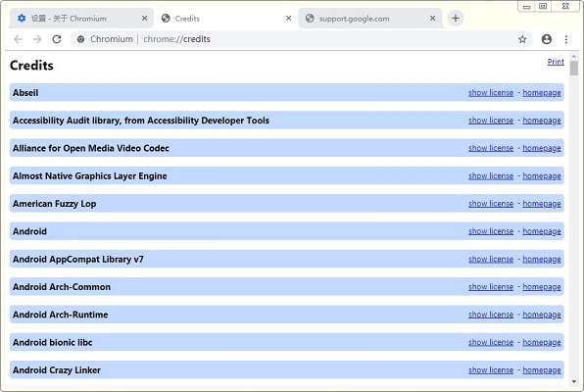Screen dimensions: 584x392
Task: Show license for Abseil
Action: point(491,93)
